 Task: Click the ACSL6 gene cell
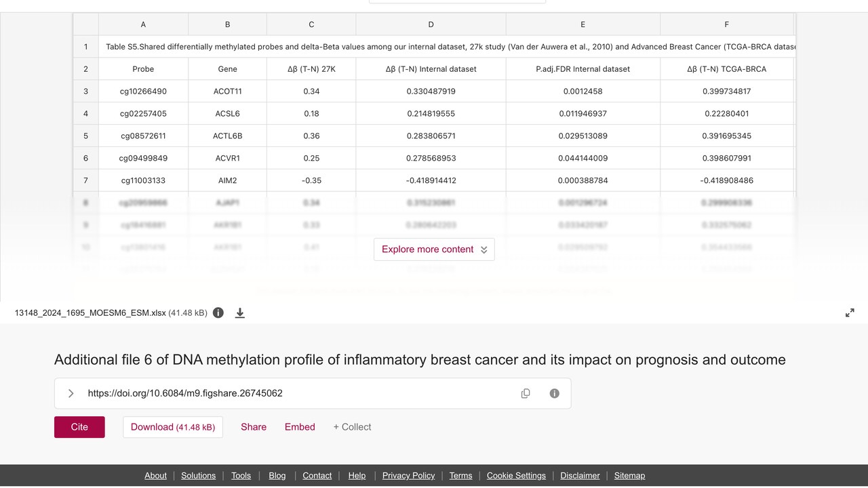click(x=227, y=114)
